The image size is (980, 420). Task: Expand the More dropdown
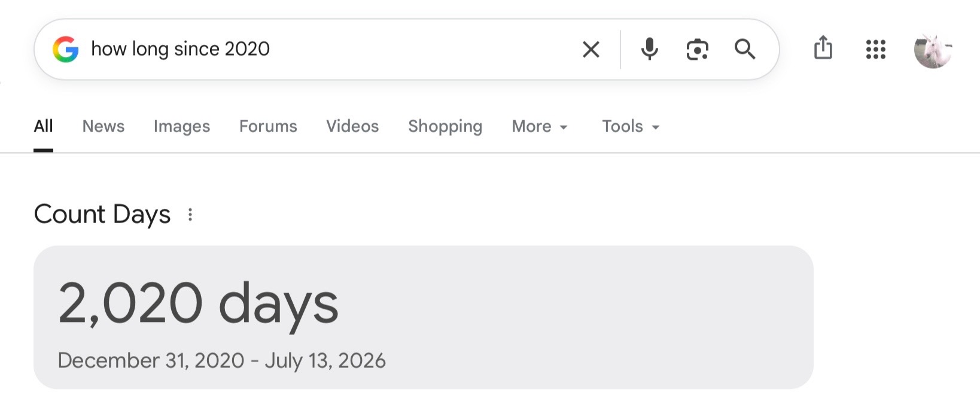[540, 126]
